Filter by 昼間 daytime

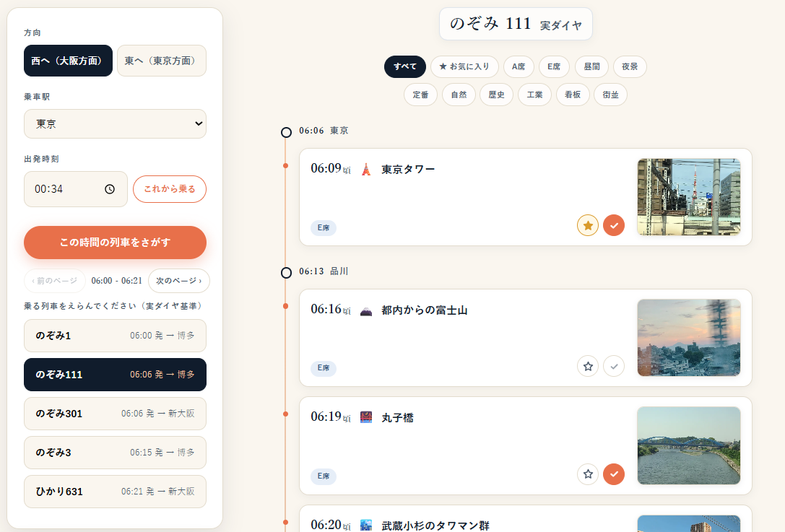click(x=591, y=66)
